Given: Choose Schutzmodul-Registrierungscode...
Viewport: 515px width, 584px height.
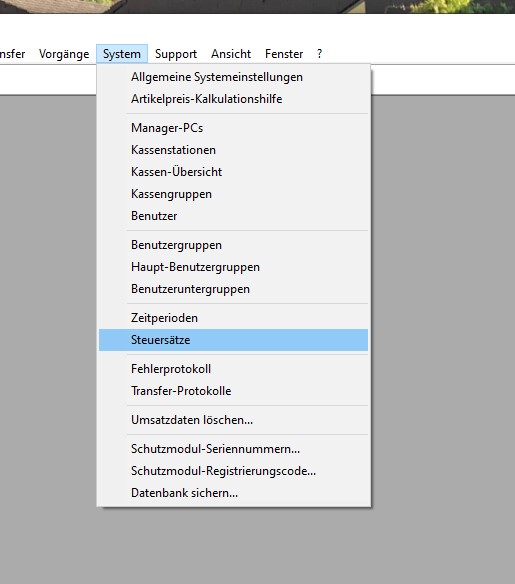Looking at the screenshot, I should point(233,471).
